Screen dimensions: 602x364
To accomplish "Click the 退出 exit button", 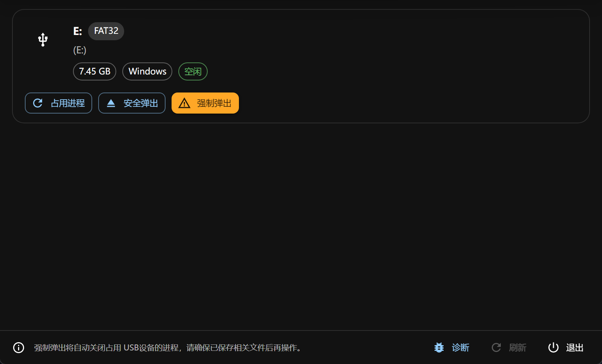I will 566,347.
